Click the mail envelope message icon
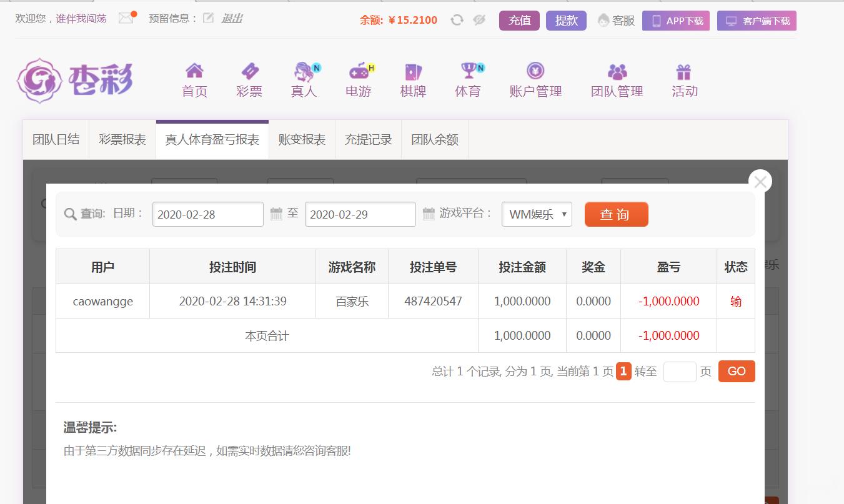The image size is (844, 504). pos(126,19)
